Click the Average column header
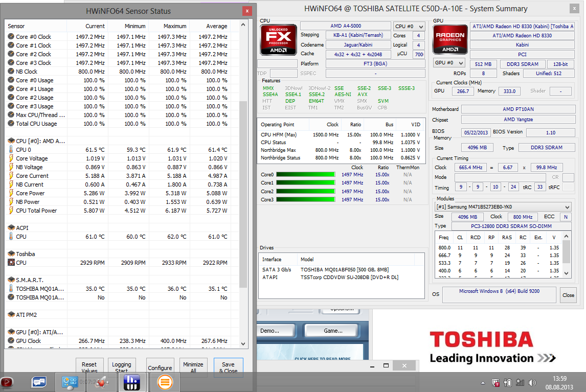The height and width of the screenshot is (392, 586). click(x=210, y=26)
